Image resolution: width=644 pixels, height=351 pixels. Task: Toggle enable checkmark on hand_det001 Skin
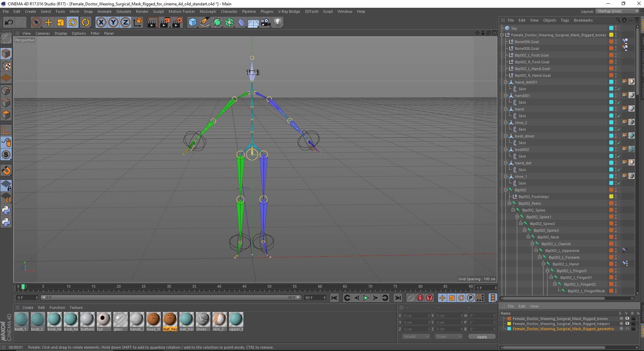619,89
